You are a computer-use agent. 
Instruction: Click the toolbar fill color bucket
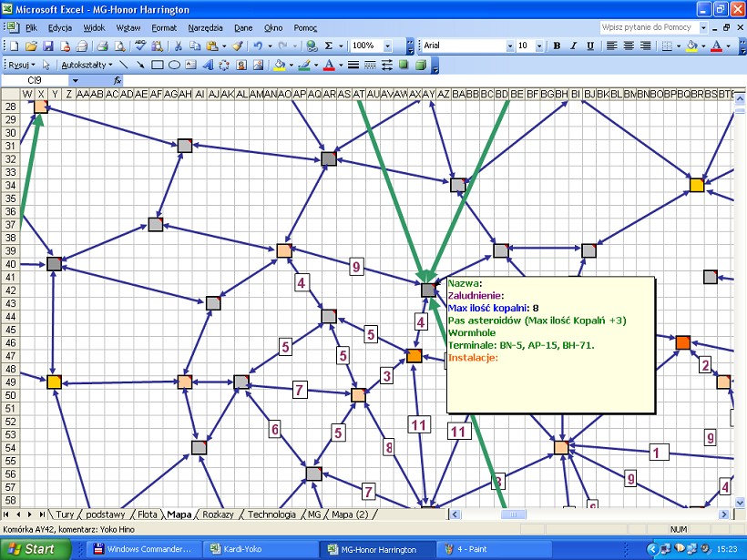[x=691, y=46]
